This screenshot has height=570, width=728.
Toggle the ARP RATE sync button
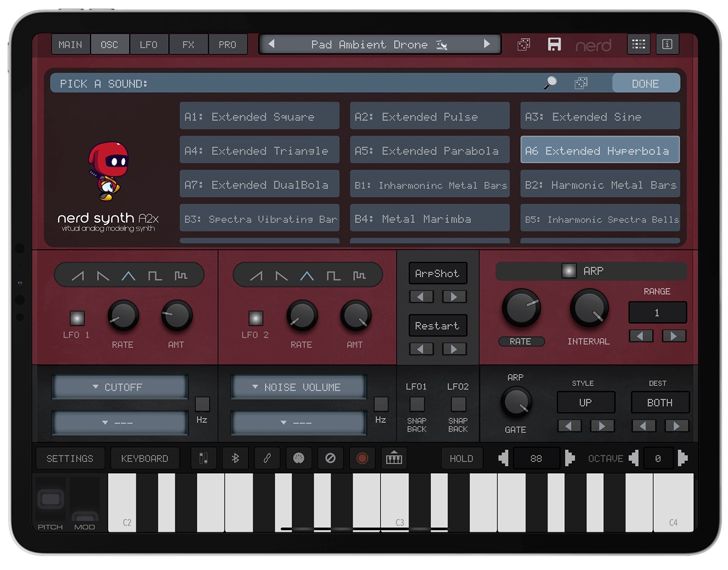click(520, 341)
